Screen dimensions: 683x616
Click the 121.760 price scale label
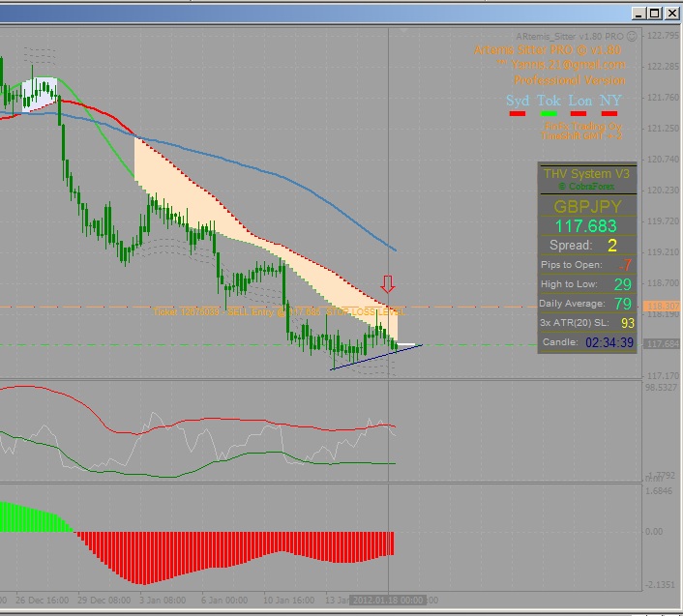(663, 97)
